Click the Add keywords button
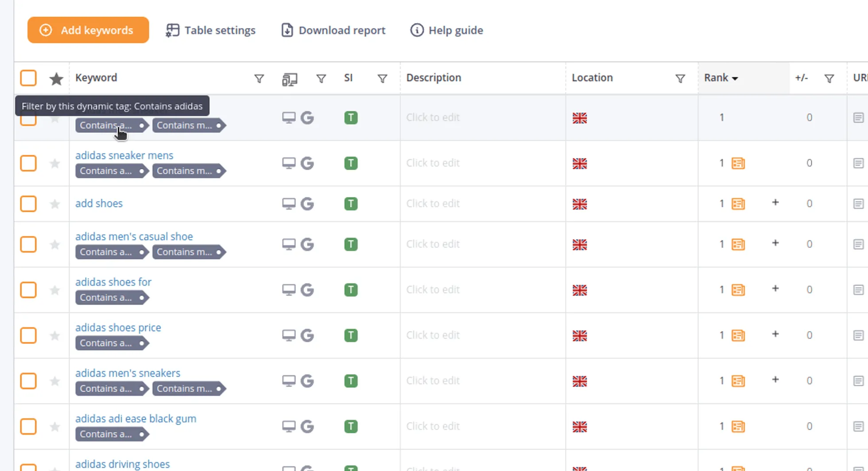The width and height of the screenshot is (868, 471). pos(88,30)
